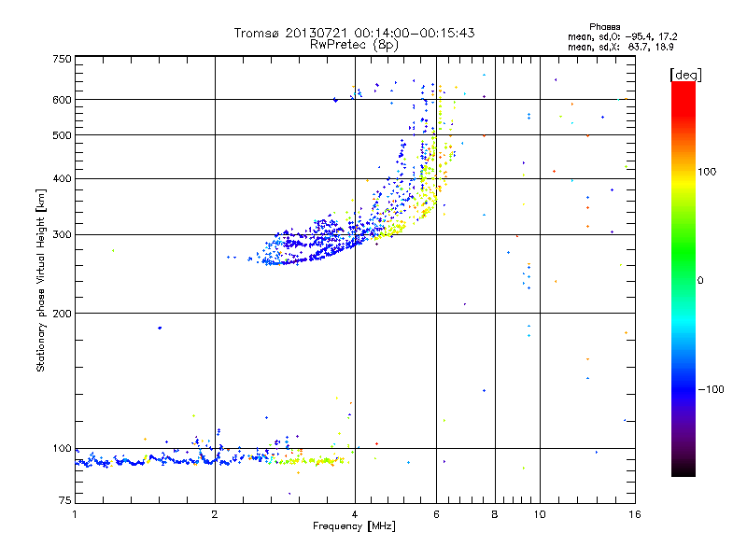The width and height of the screenshot is (747, 560).
Task: Click y-axis tick label '500'
Action: [x=62, y=135]
